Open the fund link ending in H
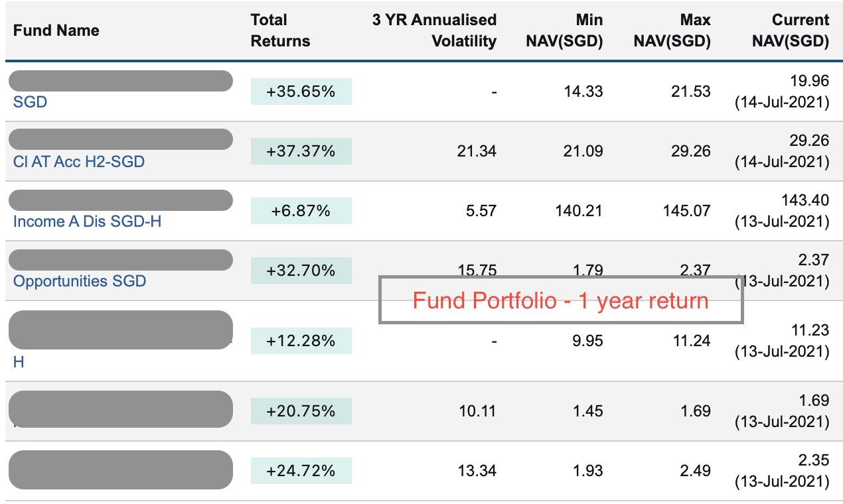Screen dimensions: 843x504 19,363
